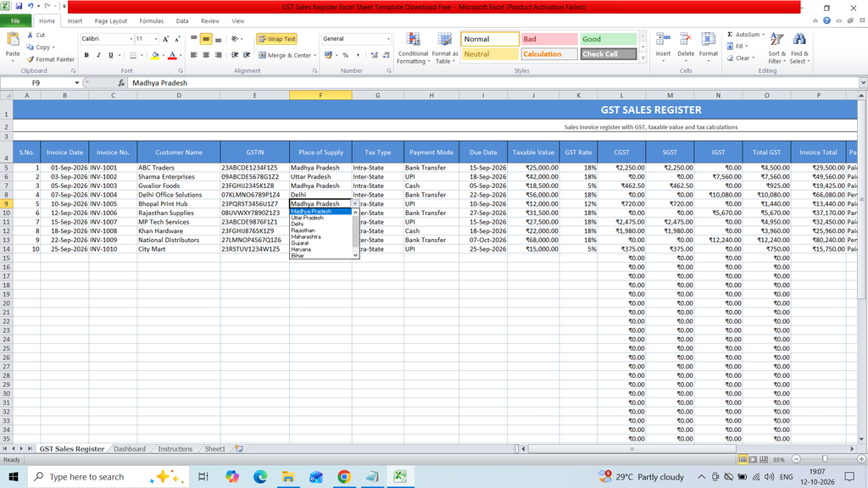Center text horizontally
Image resolution: width=868 pixels, height=488 pixels.
tap(206, 55)
